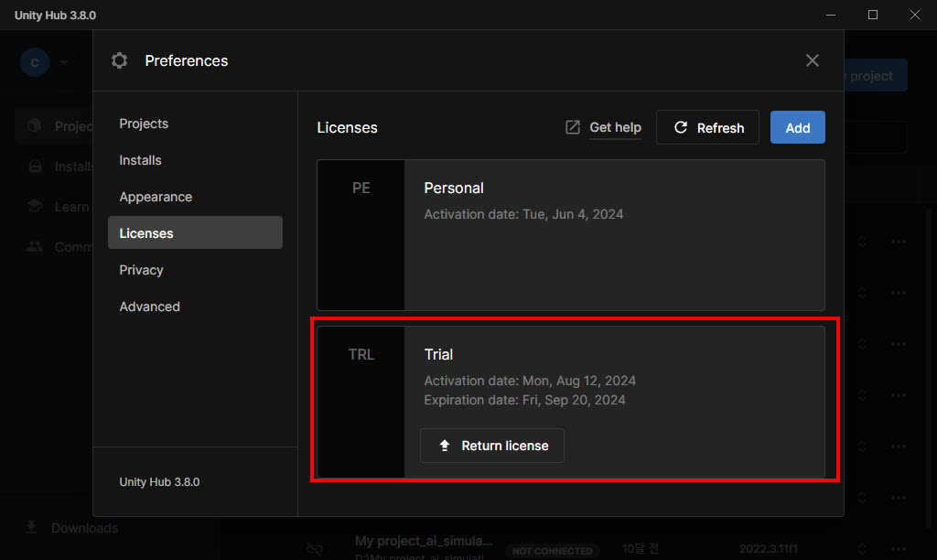
Task: Click the TRL license badge
Action: coord(361,354)
